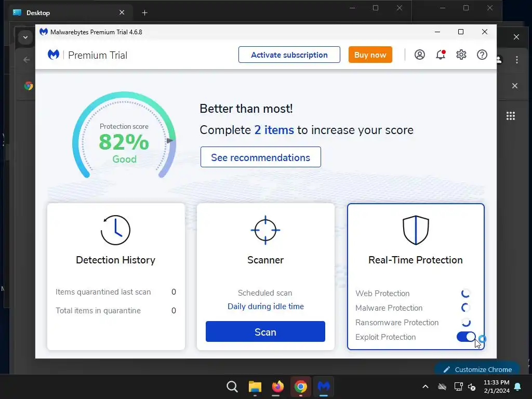Toggle Malware Protection switch

click(466, 308)
